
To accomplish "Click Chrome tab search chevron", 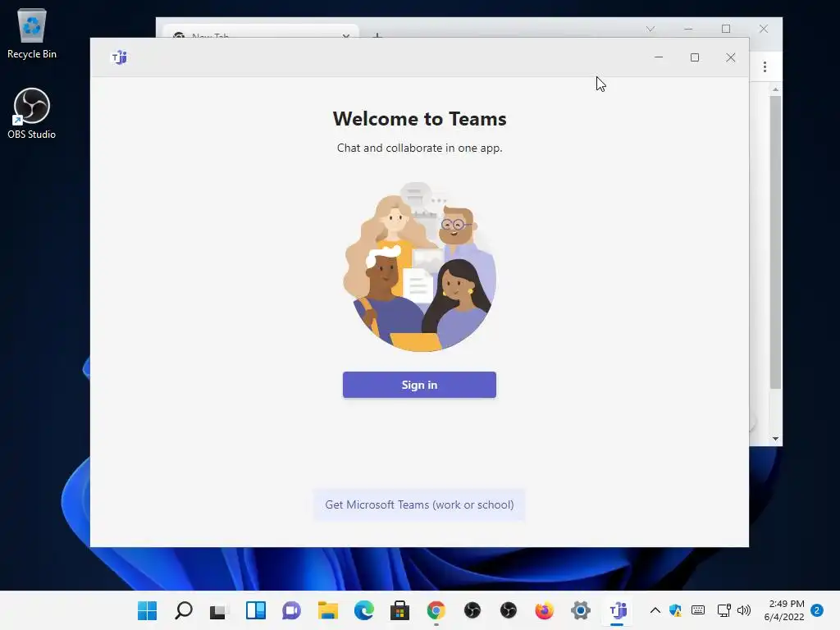I will (650, 29).
